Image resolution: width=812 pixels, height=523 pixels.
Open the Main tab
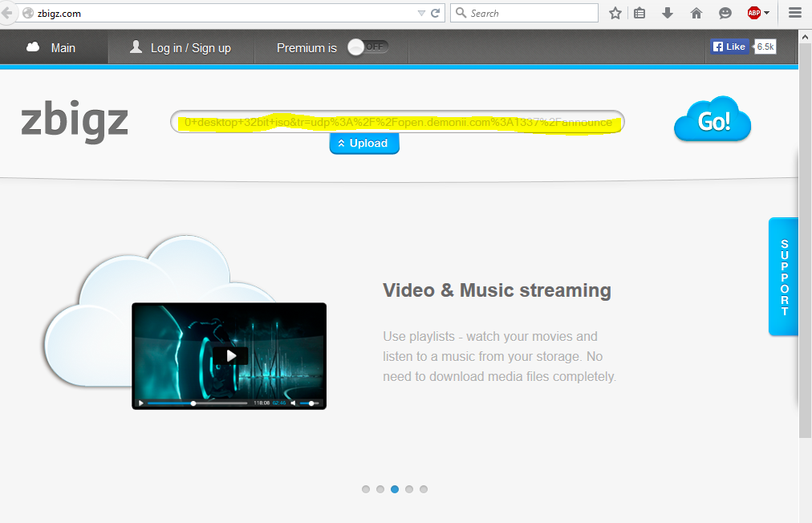(54, 47)
